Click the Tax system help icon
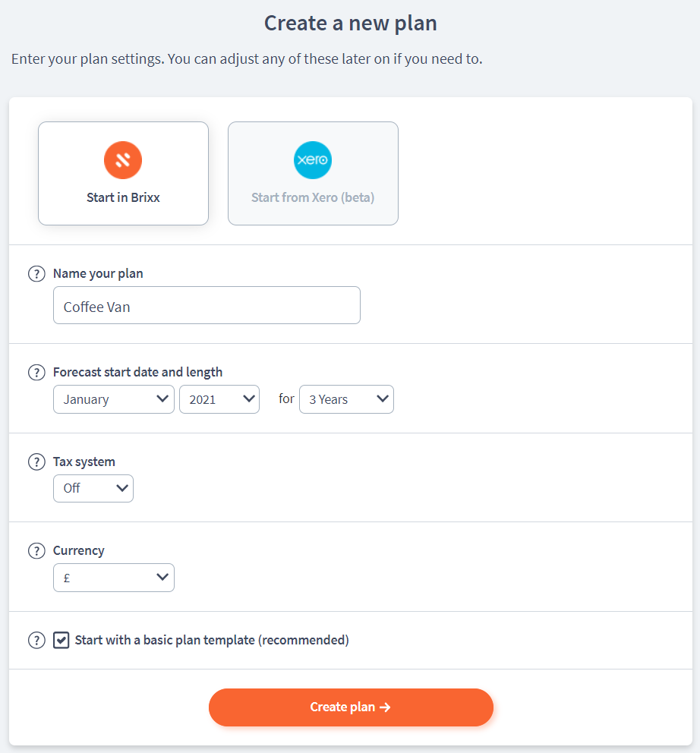This screenshot has height=753, width=700. coord(36,462)
